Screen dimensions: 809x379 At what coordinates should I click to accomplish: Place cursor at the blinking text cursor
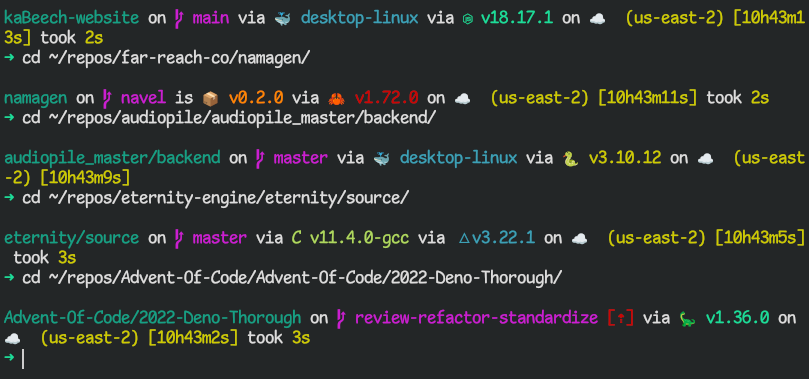tap(23, 359)
